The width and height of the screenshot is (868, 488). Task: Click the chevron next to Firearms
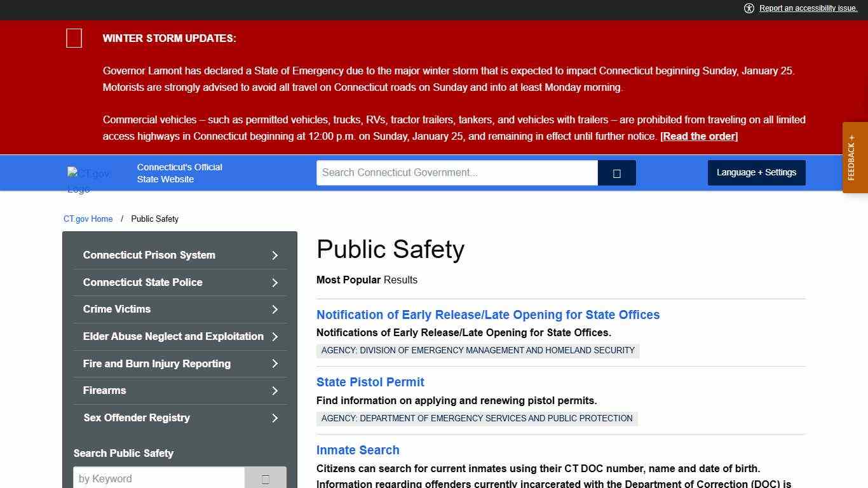pyautogui.click(x=275, y=391)
